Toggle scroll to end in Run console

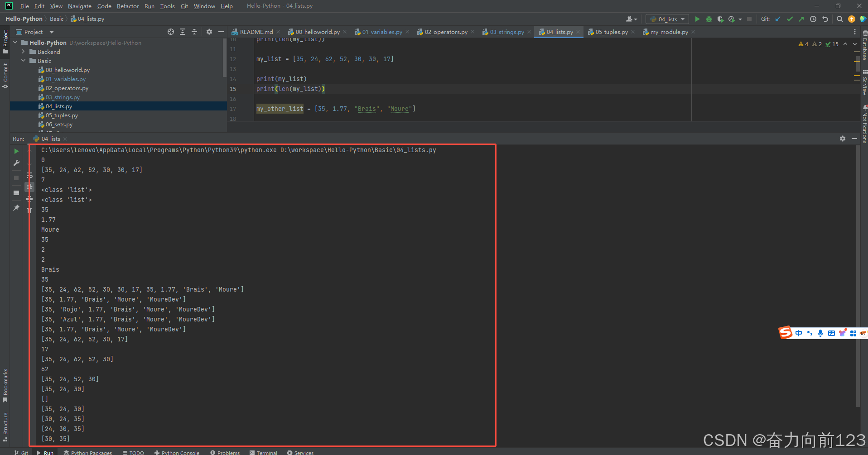(x=29, y=187)
